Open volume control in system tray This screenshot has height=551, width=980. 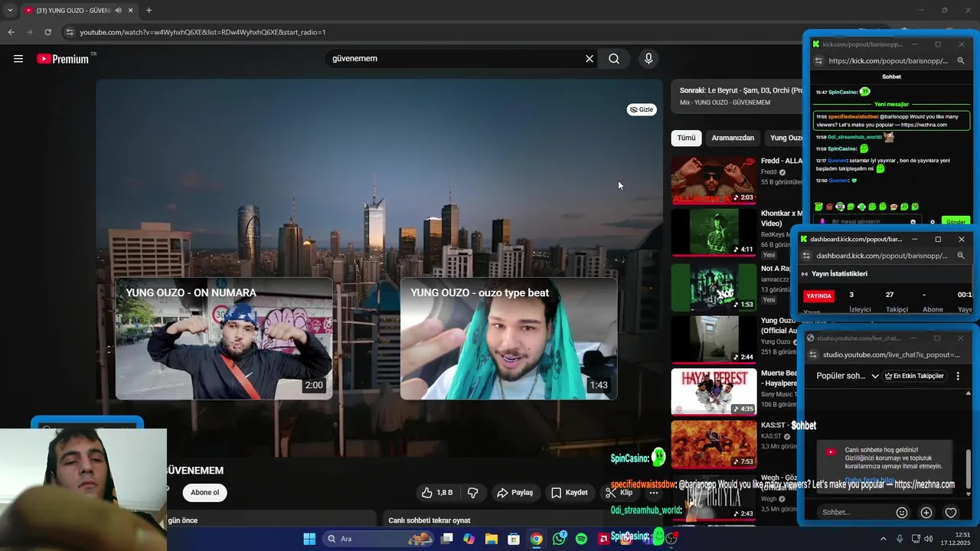[x=929, y=539]
